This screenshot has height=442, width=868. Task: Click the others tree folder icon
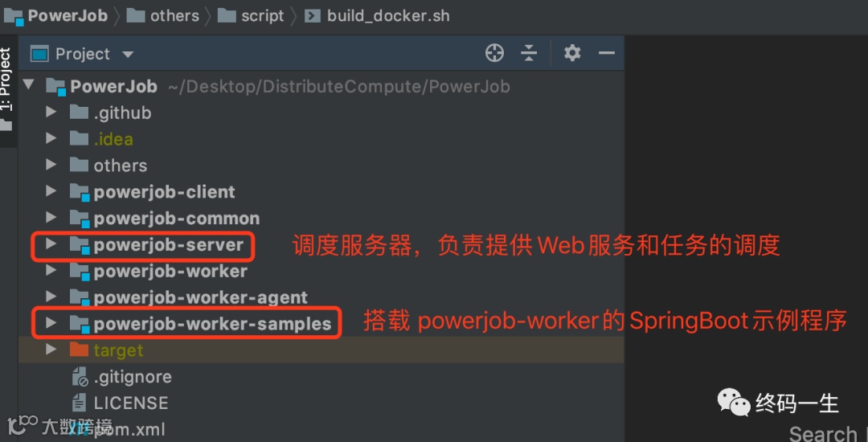[79, 165]
